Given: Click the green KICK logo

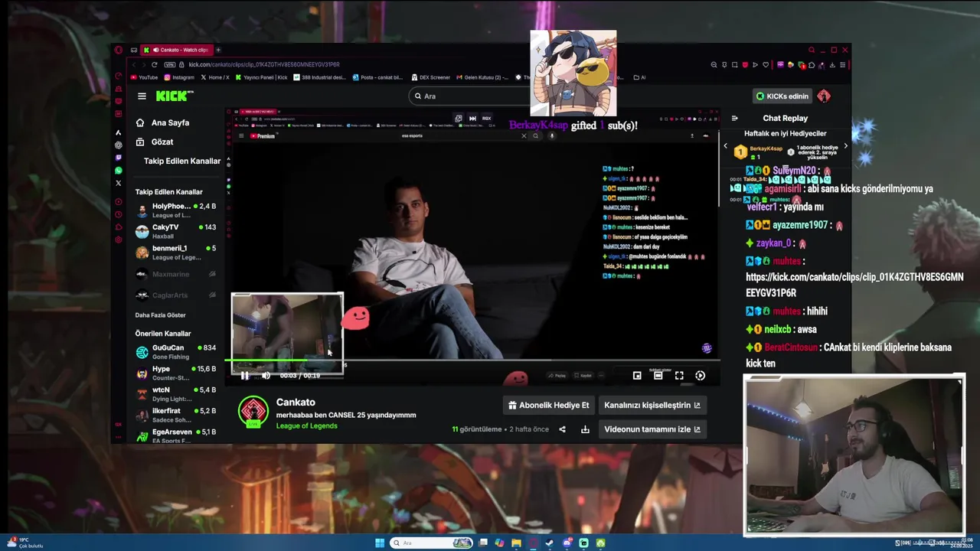Looking at the screenshot, I should click(x=174, y=96).
